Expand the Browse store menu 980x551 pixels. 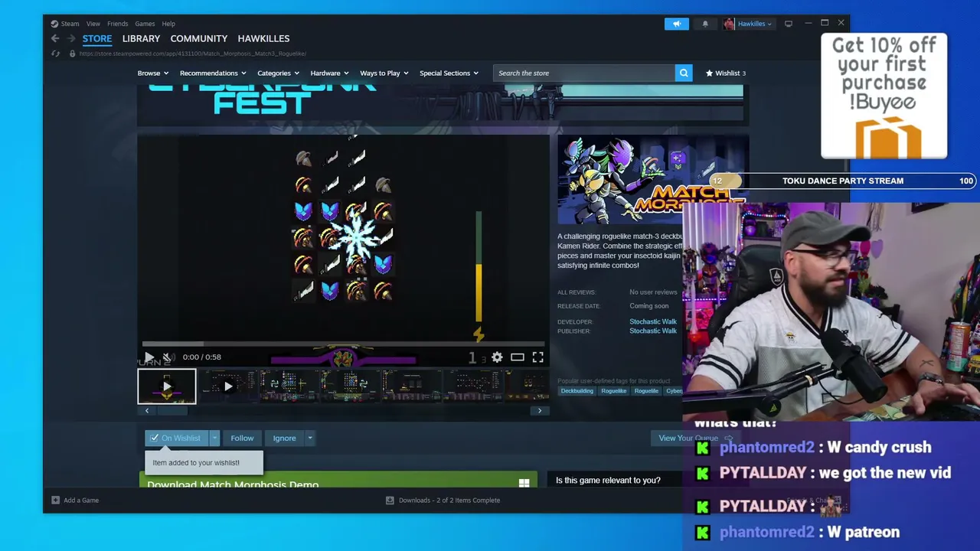(153, 73)
